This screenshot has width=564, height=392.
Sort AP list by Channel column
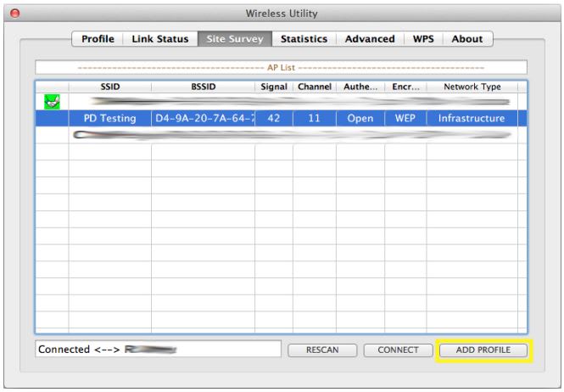(x=314, y=87)
